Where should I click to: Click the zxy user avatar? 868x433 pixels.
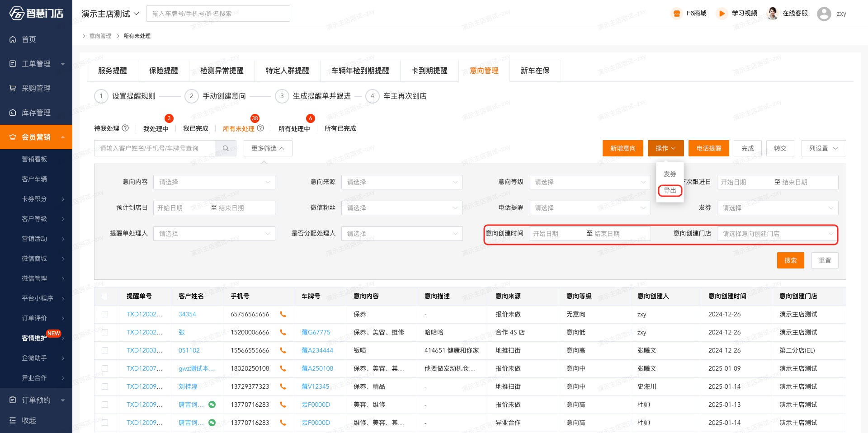[x=824, y=14]
